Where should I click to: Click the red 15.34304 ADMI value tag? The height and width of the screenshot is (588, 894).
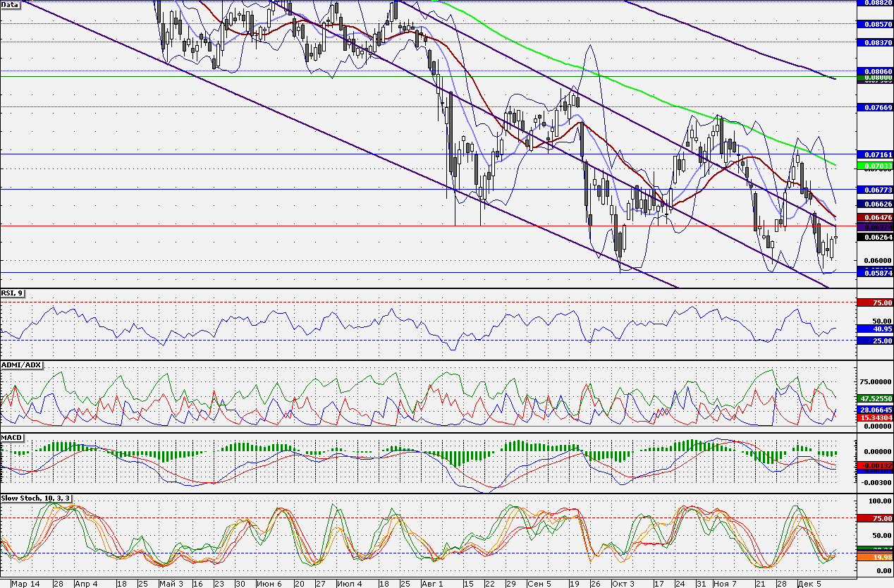click(875, 418)
